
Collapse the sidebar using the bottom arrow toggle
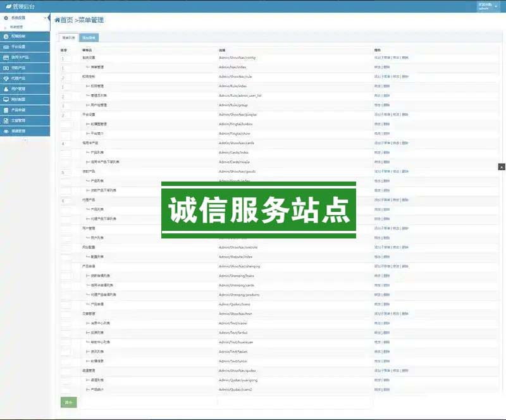tap(25, 140)
